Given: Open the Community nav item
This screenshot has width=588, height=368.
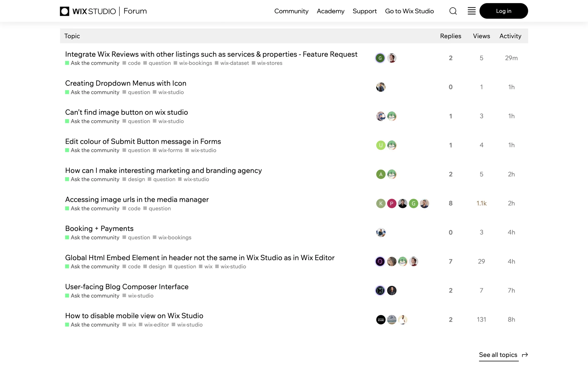Looking at the screenshot, I should 291,11.
